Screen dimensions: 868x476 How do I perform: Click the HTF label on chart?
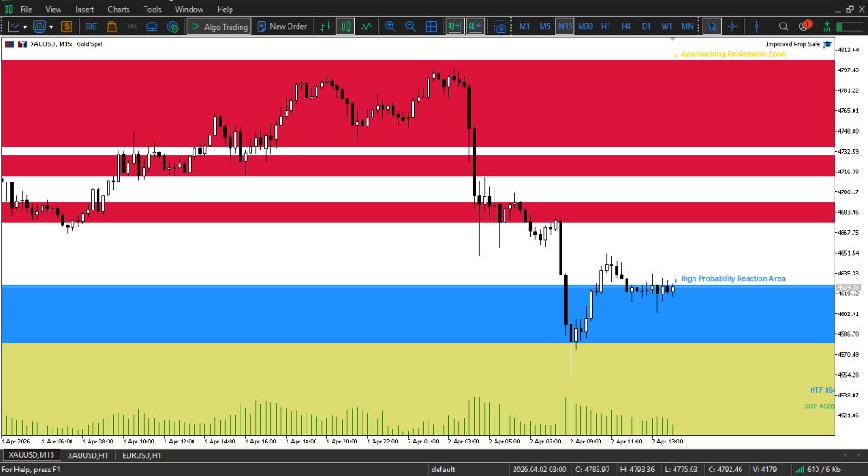[x=822, y=390]
